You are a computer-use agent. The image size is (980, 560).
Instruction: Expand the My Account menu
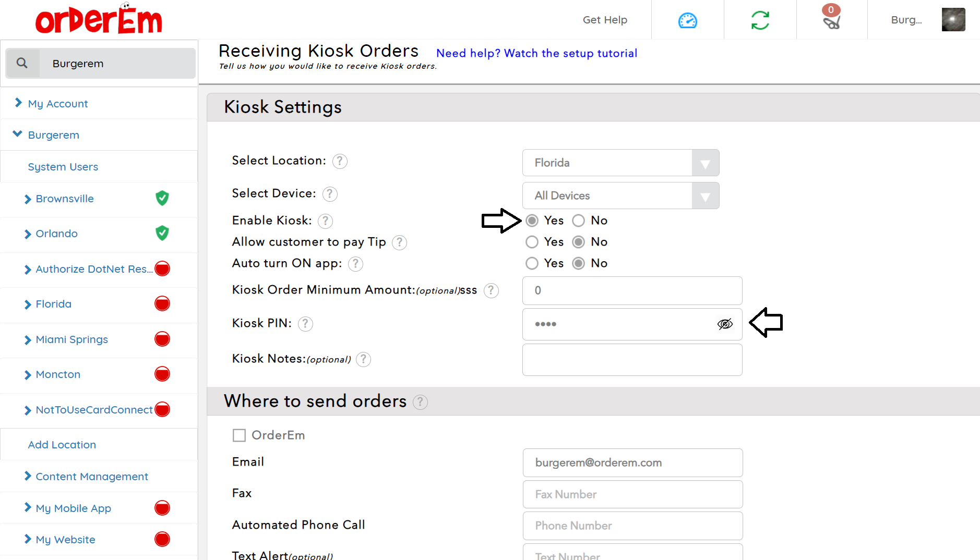(x=57, y=103)
